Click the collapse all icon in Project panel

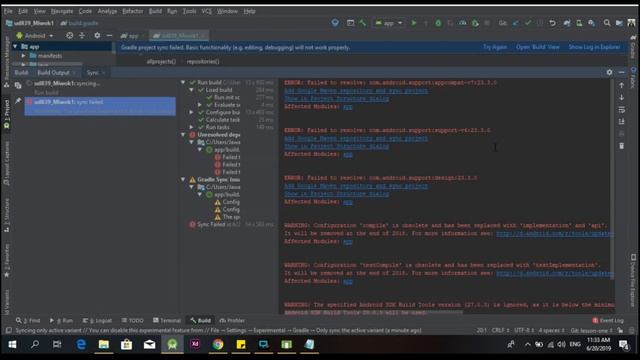[x=82, y=36]
